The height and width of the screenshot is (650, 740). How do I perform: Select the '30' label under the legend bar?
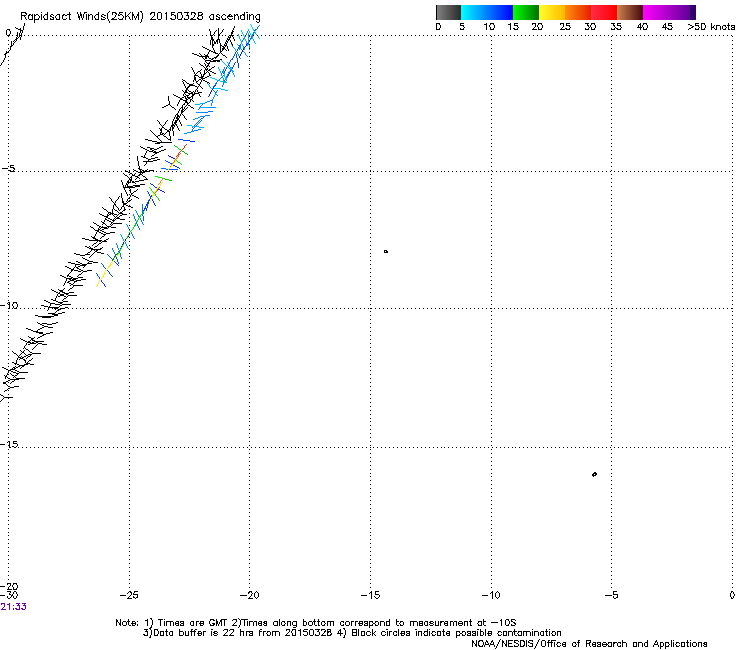(x=590, y=27)
